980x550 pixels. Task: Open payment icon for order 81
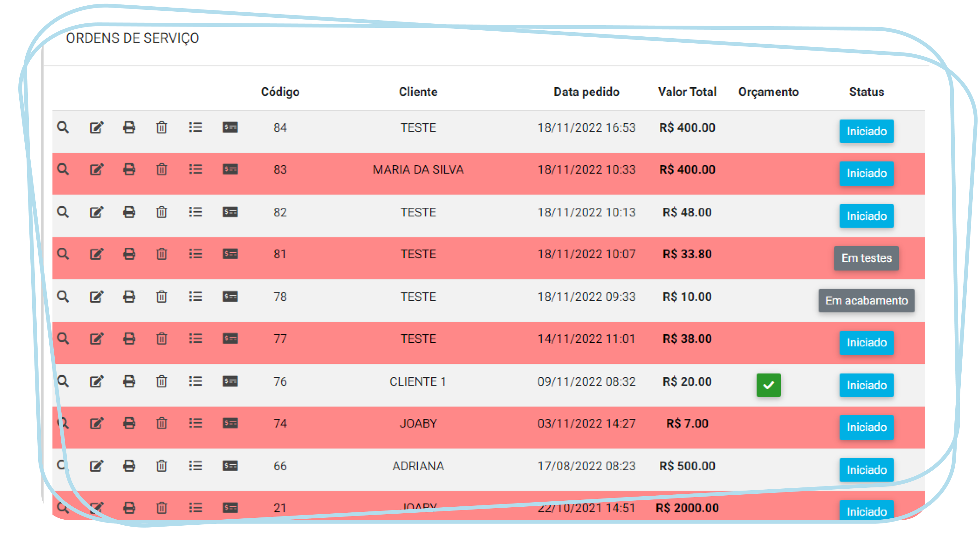tap(230, 254)
